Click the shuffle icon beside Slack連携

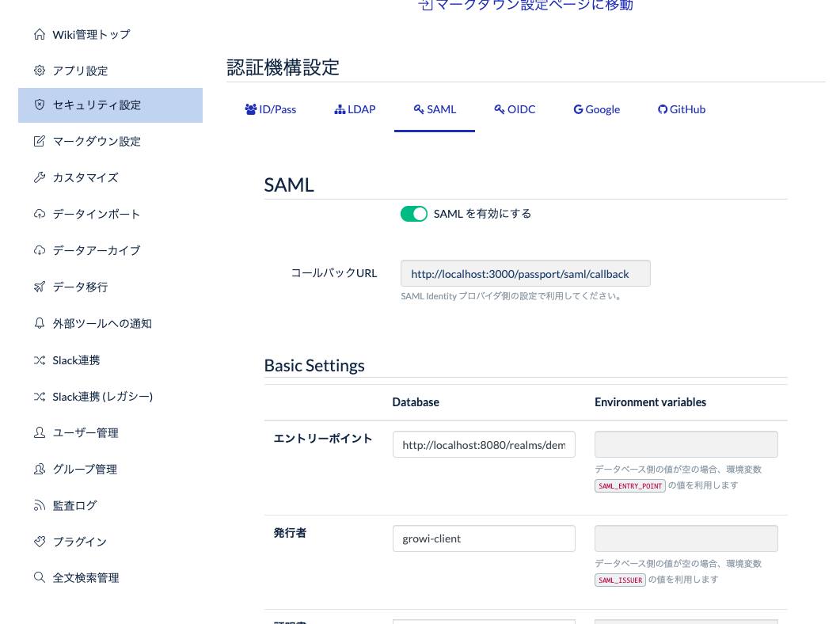point(39,360)
